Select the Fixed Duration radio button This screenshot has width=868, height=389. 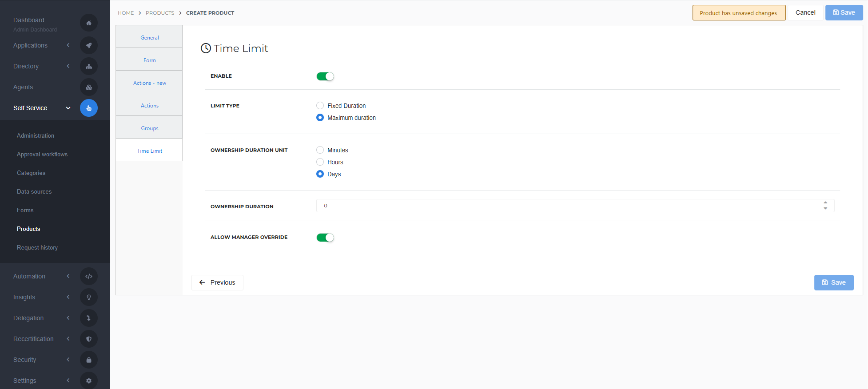pyautogui.click(x=320, y=106)
